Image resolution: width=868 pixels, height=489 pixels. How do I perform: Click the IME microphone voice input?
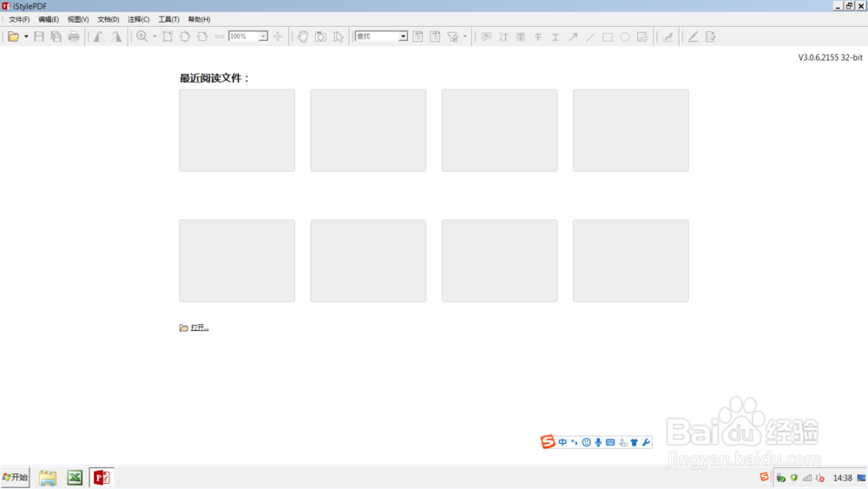point(598,442)
